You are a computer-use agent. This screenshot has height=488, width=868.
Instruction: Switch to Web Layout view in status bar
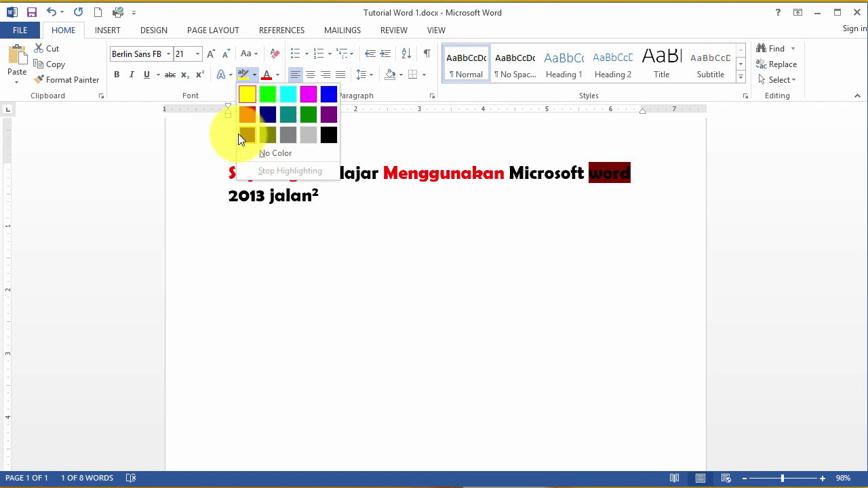tap(726, 478)
